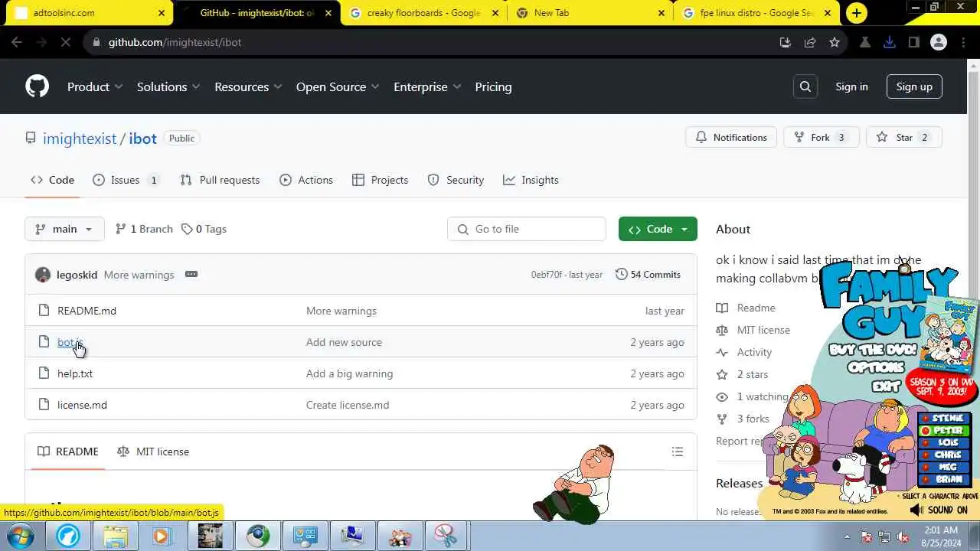Toggle SOUND ON in Family Guy widget
Viewport: 980px width, 551px height.
tap(939, 510)
